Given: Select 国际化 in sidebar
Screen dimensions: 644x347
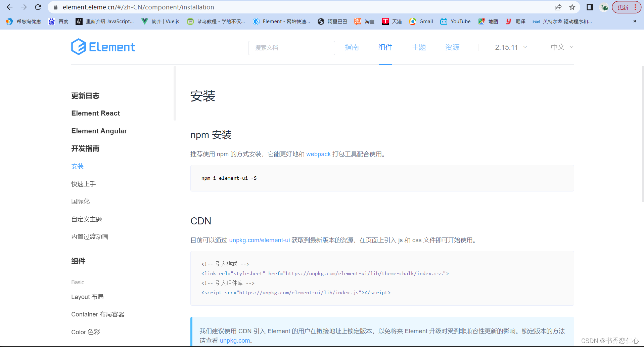Looking at the screenshot, I should (80, 202).
